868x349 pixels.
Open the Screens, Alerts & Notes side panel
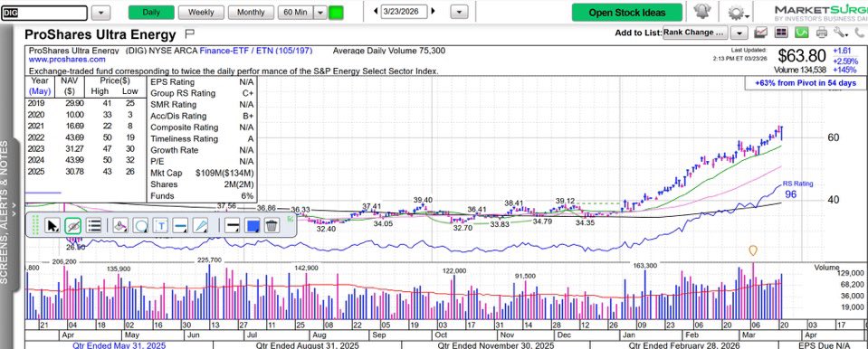5,213
